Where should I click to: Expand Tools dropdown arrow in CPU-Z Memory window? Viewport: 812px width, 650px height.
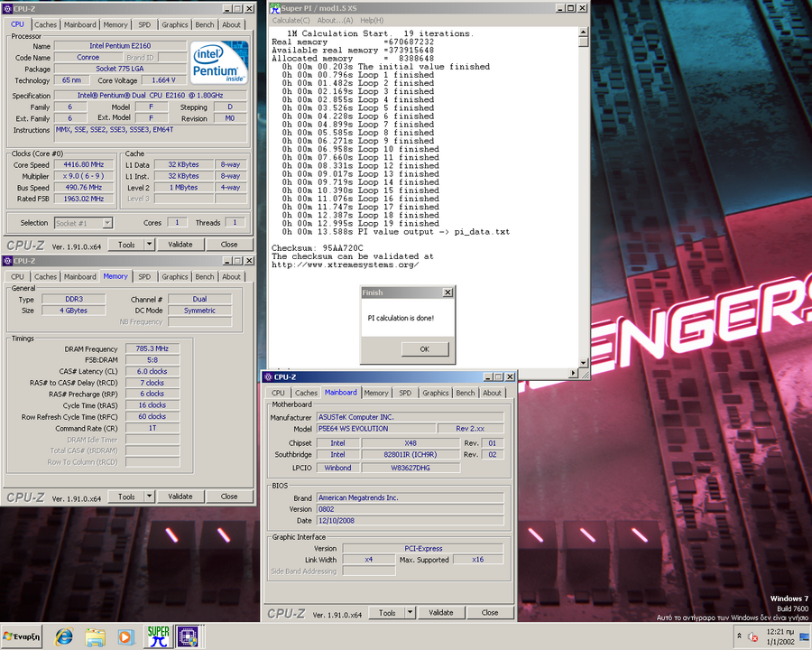[149, 497]
